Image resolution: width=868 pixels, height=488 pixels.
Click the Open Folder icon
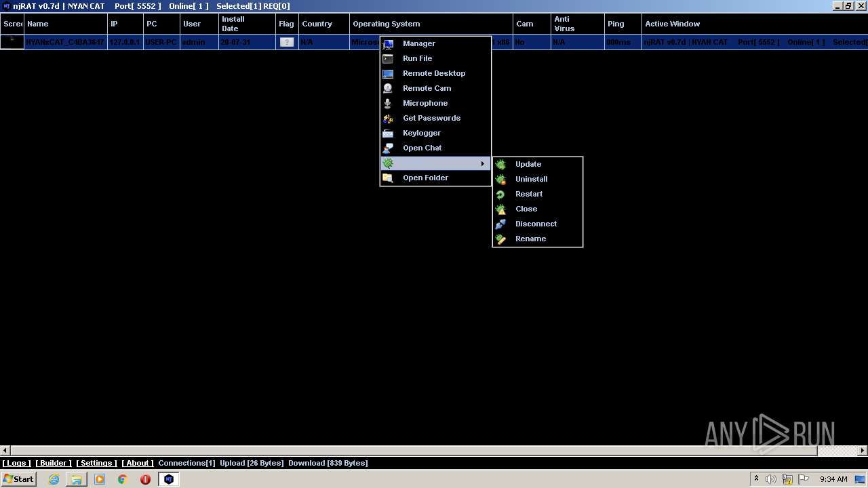[388, 178]
